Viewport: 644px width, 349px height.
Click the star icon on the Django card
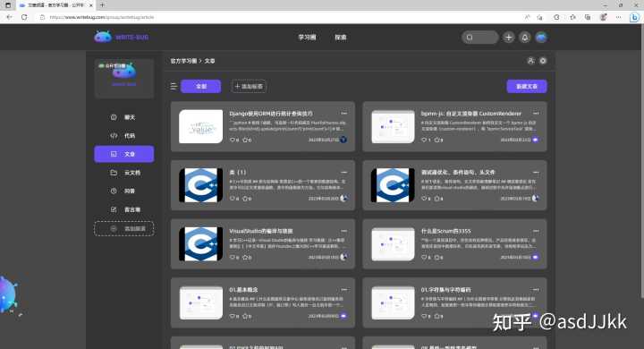point(245,140)
